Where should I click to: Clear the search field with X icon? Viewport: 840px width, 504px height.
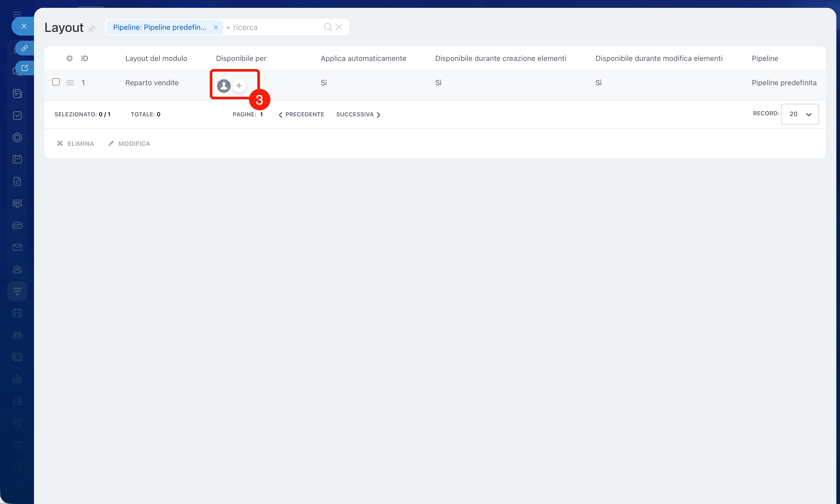click(x=339, y=27)
